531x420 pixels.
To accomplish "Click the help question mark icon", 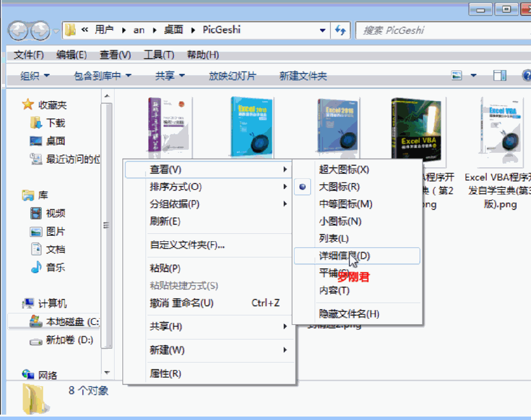I will pos(526,76).
